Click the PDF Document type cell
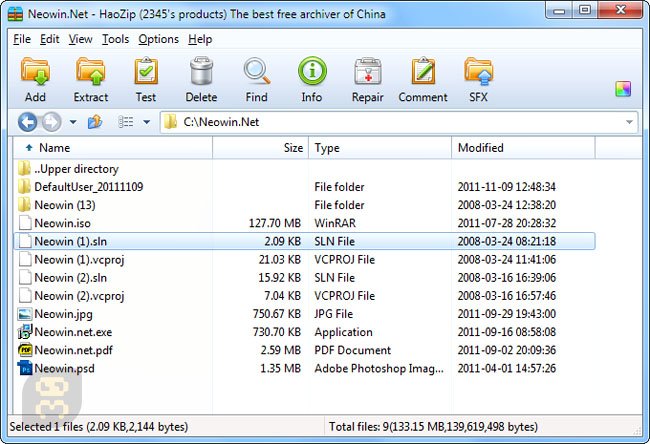 pos(352,350)
